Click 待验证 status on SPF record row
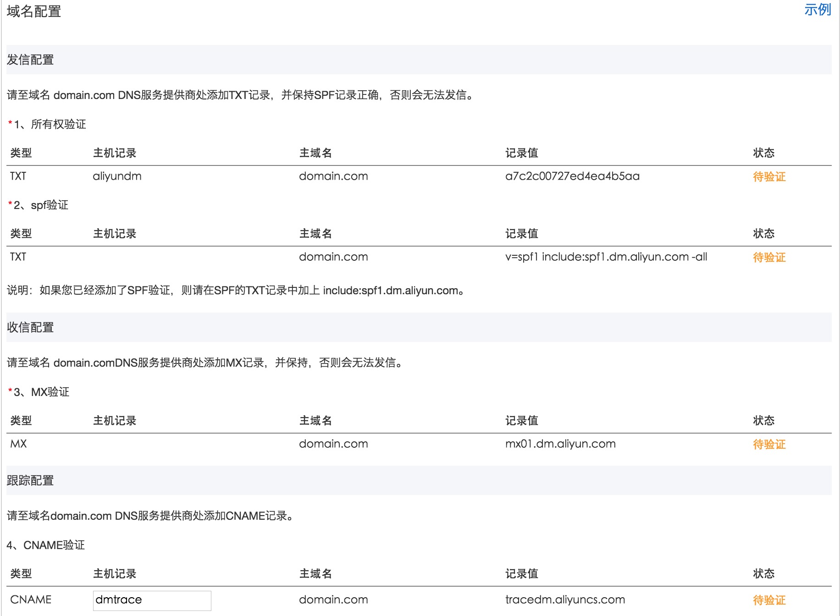This screenshot has height=616, width=840. [768, 258]
